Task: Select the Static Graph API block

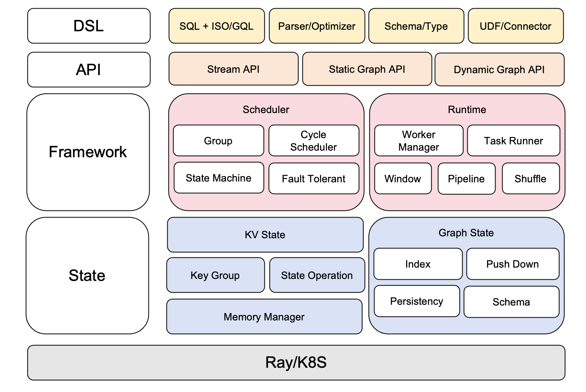Action: 367,69
